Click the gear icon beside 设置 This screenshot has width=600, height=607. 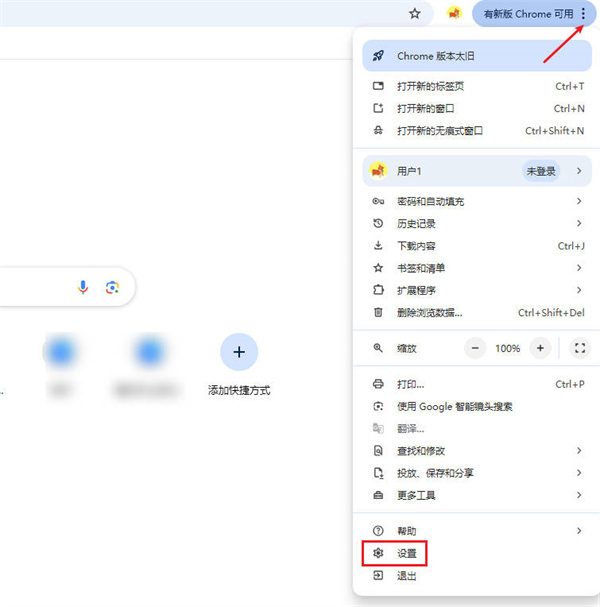[x=378, y=553]
